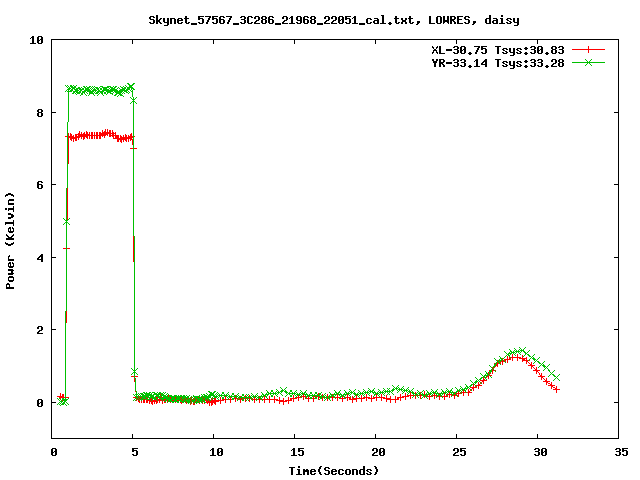Click legend entry YR-33.14 Tsys:33.28
The width and height of the screenshot is (640, 480).
(x=498, y=63)
